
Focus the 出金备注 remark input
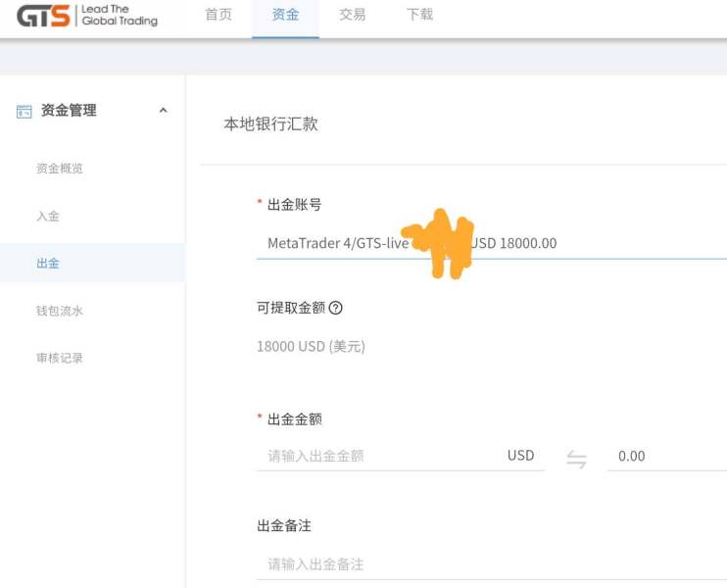tap(490, 564)
